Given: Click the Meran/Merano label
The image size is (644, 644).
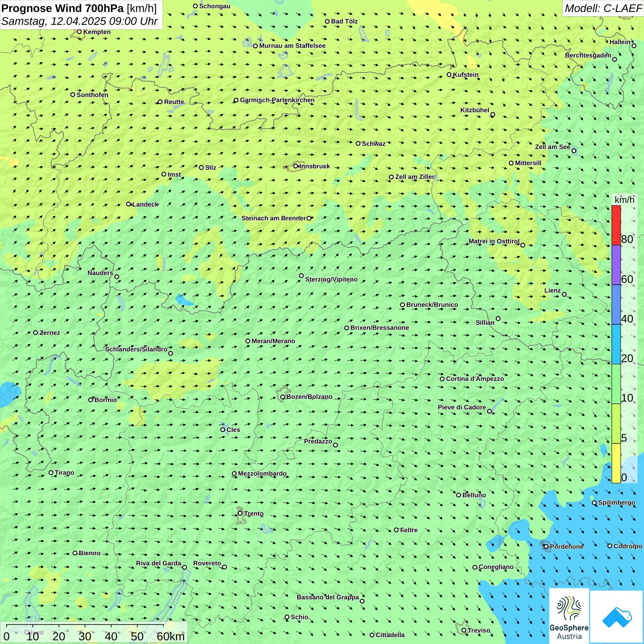Looking at the screenshot, I should coord(273,341).
